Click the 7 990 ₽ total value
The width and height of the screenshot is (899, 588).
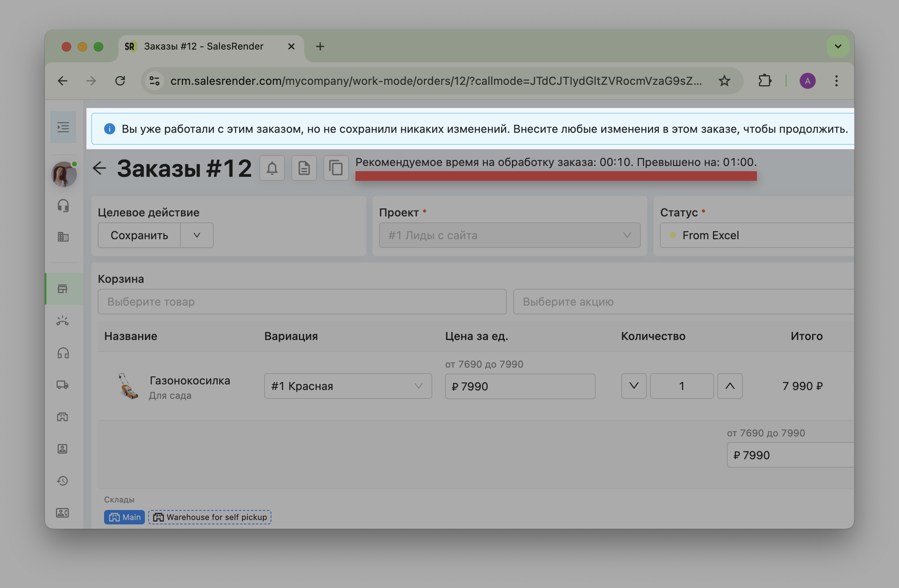(803, 386)
